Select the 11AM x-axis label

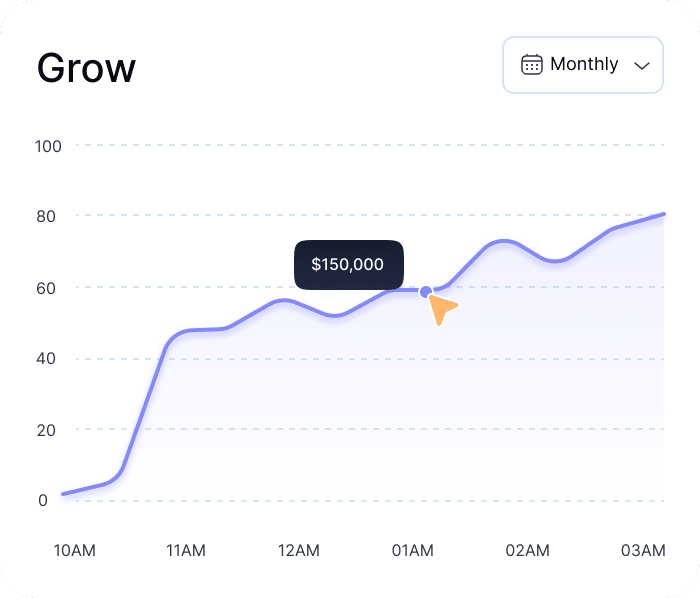click(x=186, y=551)
